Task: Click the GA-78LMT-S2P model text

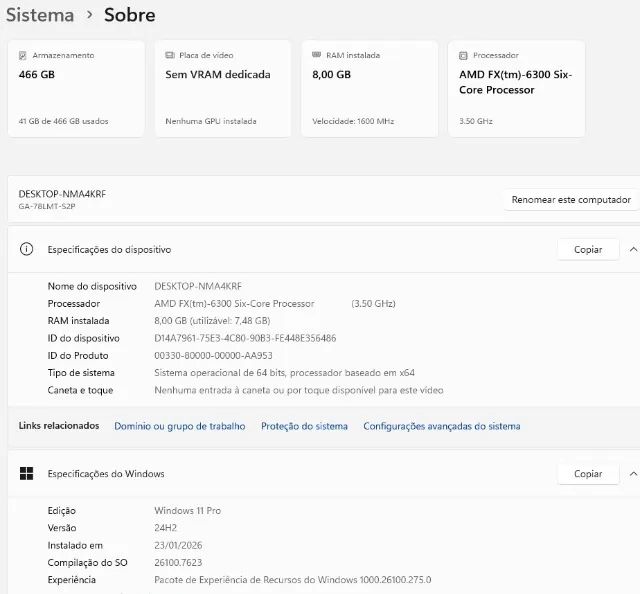Action: pyautogui.click(x=47, y=206)
